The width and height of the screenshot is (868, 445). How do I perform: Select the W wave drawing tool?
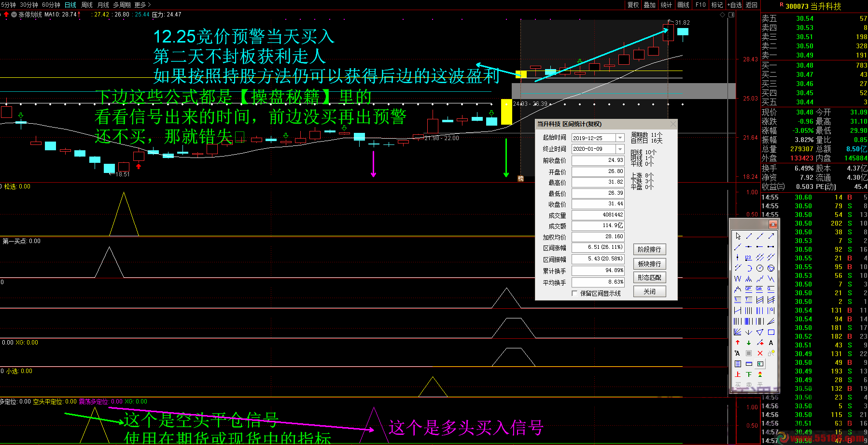(x=737, y=278)
